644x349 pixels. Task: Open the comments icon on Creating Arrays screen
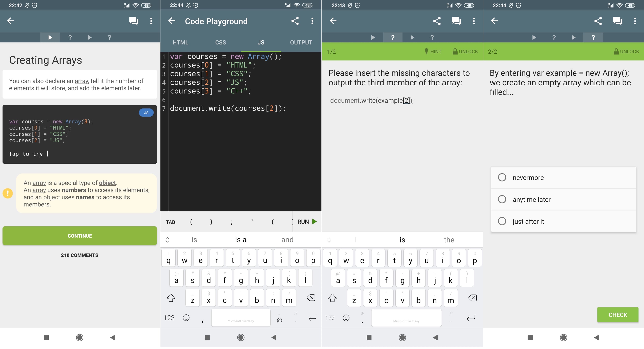click(133, 21)
